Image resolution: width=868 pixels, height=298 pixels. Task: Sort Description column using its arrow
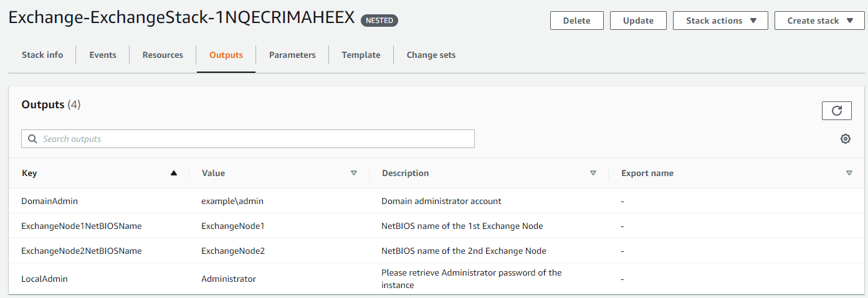coord(593,173)
